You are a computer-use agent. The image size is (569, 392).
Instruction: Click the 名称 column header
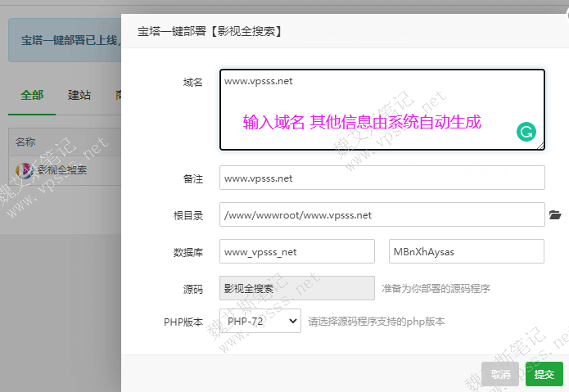coord(25,142)
